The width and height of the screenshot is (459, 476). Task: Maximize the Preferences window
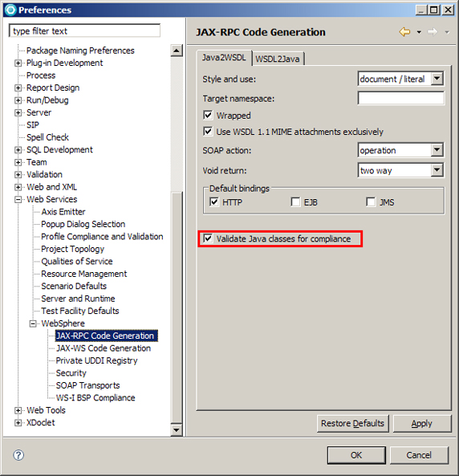pyautogui.click(x=434, y=10)
